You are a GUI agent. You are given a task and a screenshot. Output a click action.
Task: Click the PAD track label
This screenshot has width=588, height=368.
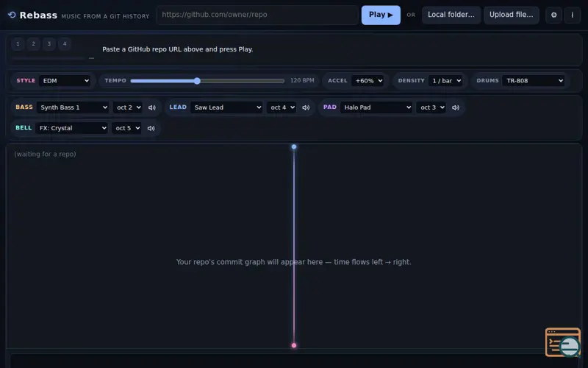pos(330,107)
